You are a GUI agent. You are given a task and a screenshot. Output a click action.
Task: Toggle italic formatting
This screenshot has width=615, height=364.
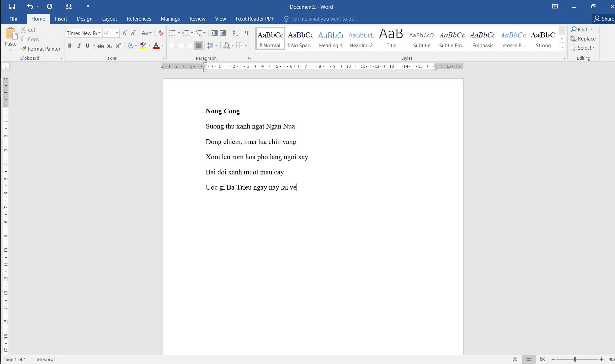[79, 46]
